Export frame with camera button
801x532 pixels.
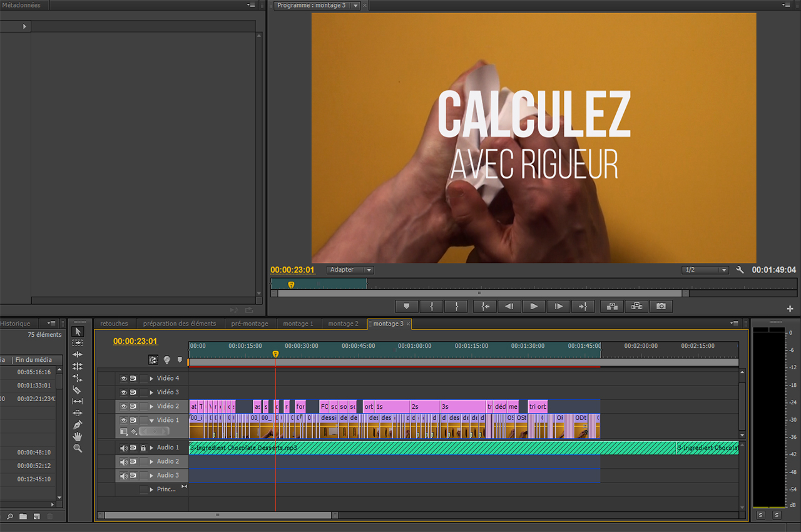(x=661, y=306)
